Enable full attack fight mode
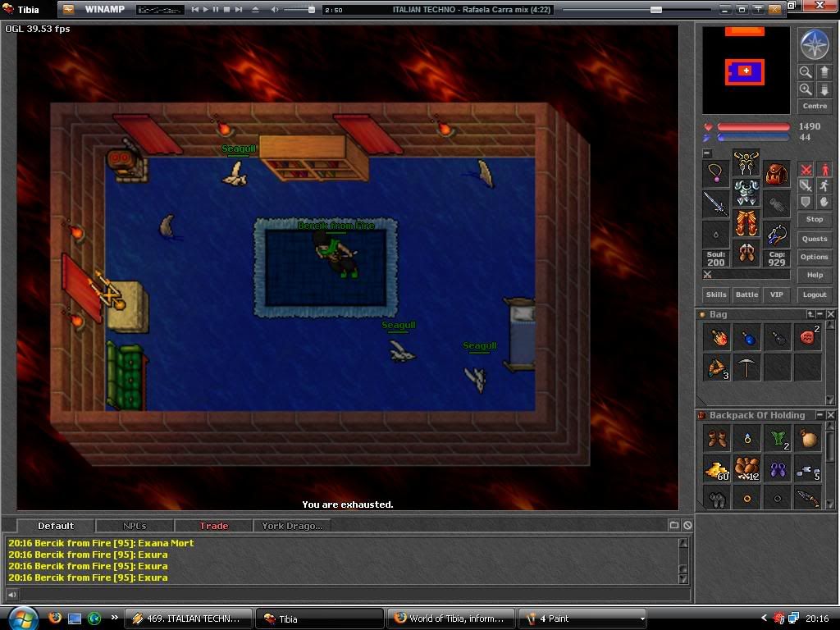This screenshot has width=840, height=630. [x=806, y=170]
